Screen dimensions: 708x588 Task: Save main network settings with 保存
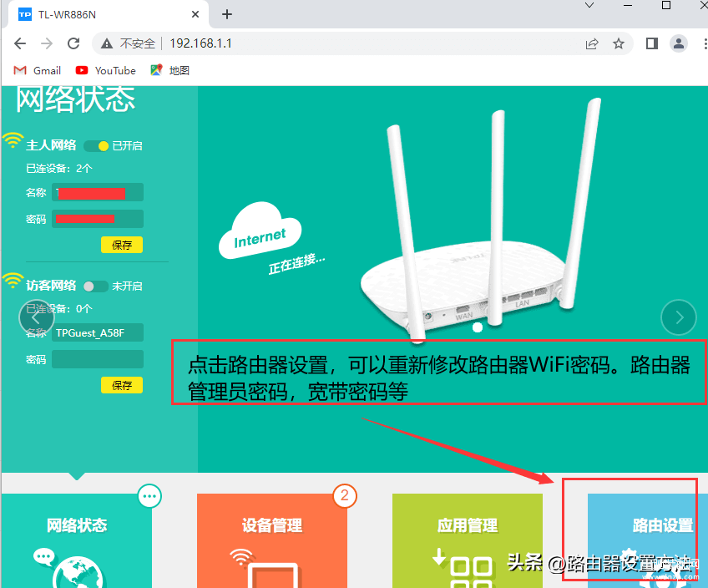(122, 245)
